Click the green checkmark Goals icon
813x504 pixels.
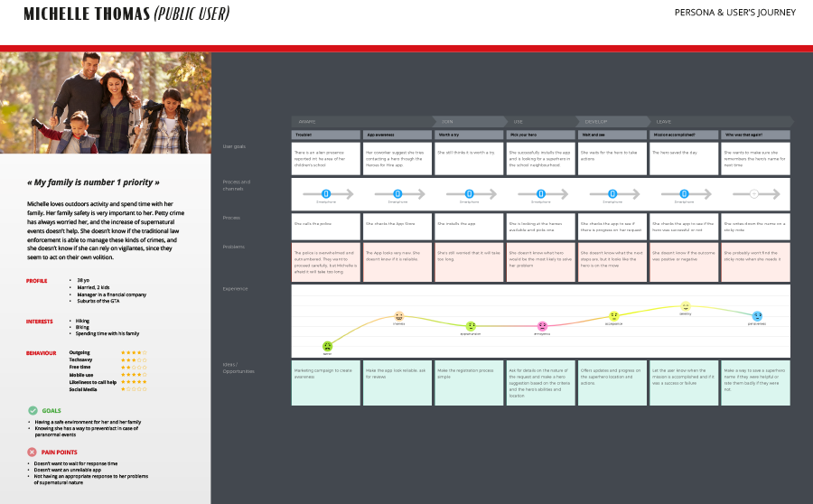pyautogui.click(x=33, y=411)
